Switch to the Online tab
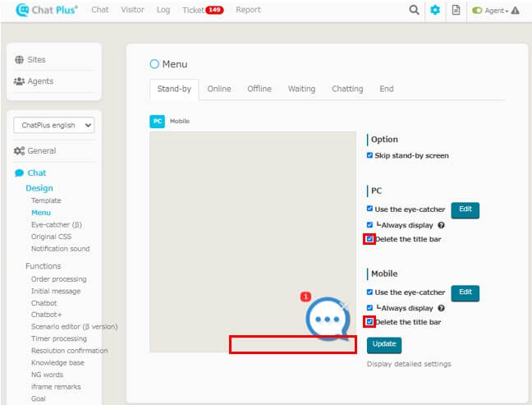 point(219,89)
